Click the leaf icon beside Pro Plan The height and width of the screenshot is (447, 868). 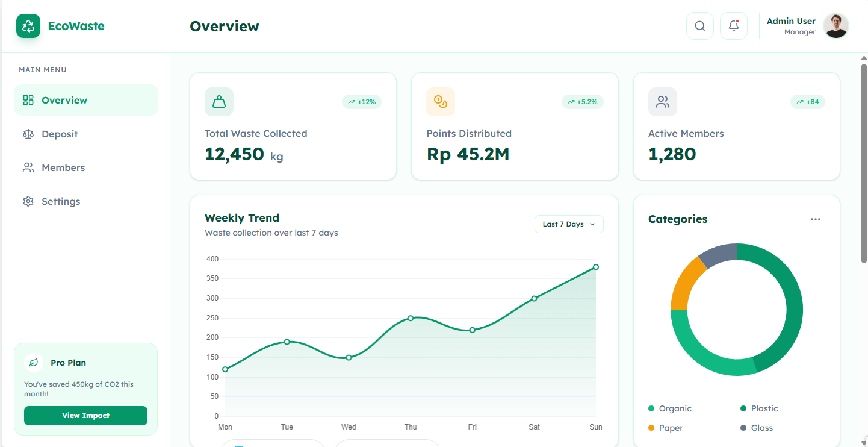pos(34,363)
